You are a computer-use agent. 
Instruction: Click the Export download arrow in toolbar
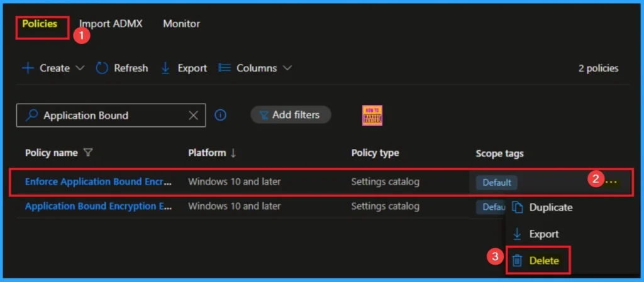click(x=165, y=68)
